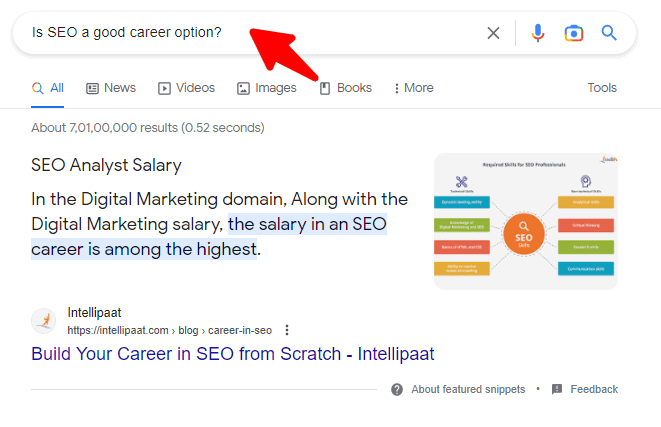661x427 pixels.
Task: Open Google Lens camera search
Action: [x=573, y=33]
